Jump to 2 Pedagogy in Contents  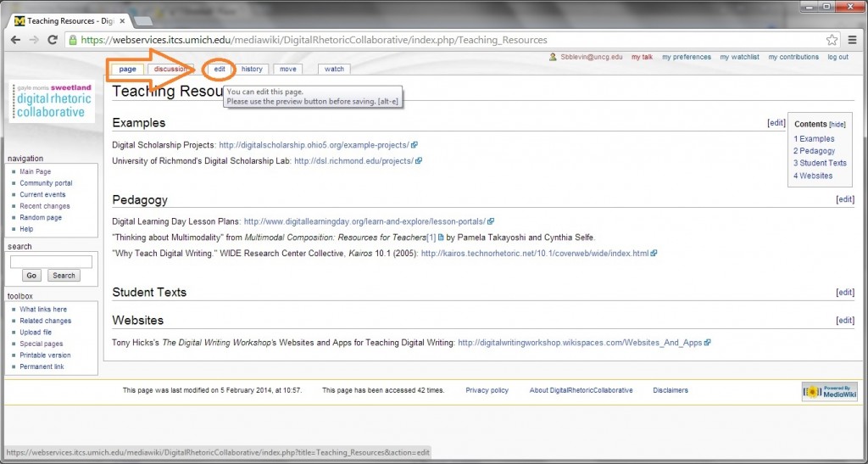pos(815,151)
